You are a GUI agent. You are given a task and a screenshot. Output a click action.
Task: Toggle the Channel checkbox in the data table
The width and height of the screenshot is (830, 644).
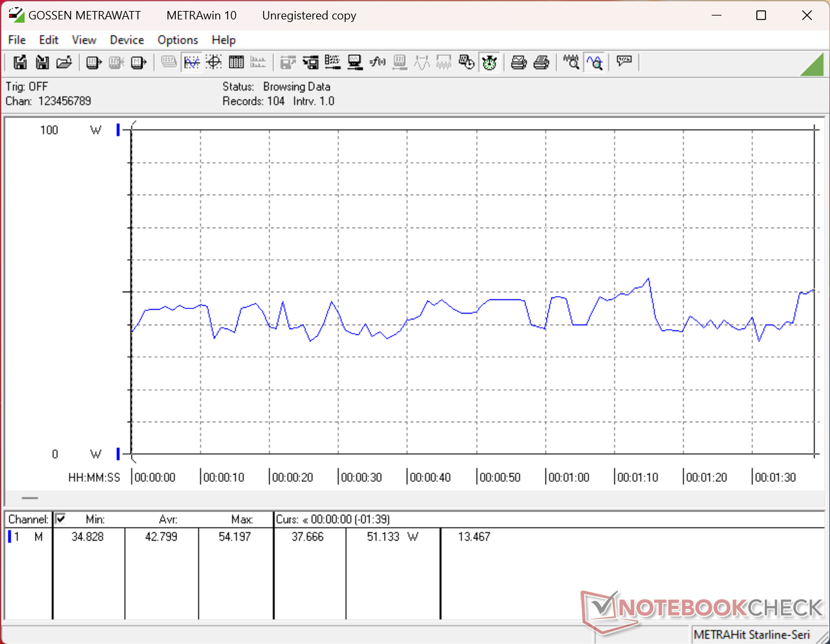61,519
